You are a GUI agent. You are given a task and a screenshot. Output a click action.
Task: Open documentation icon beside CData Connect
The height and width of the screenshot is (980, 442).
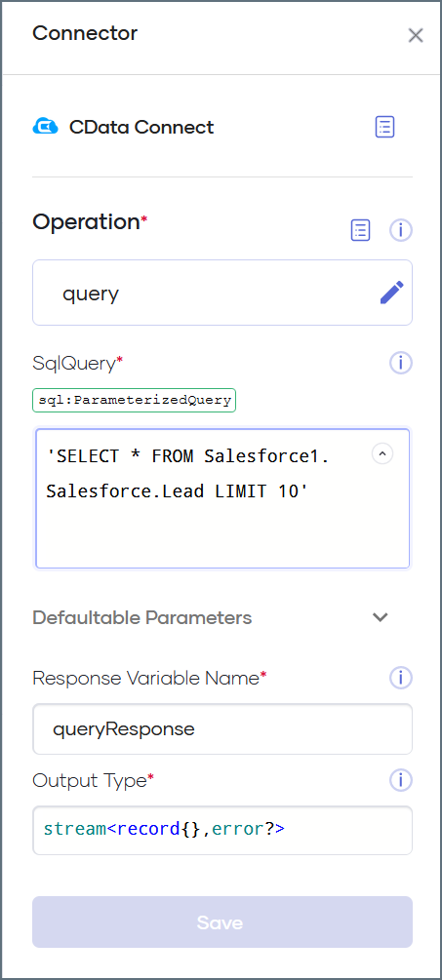point(384,127)
